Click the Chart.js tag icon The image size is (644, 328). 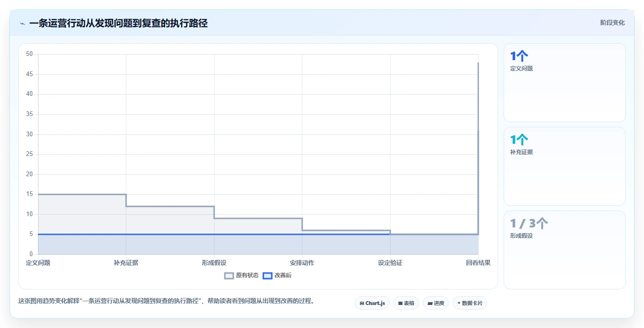(x=362, y=304)
